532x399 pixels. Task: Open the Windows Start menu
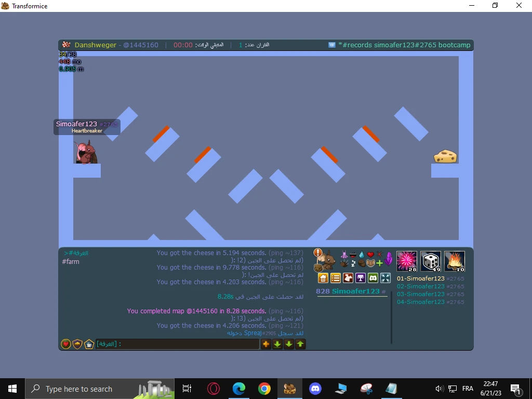click(12, 389)
